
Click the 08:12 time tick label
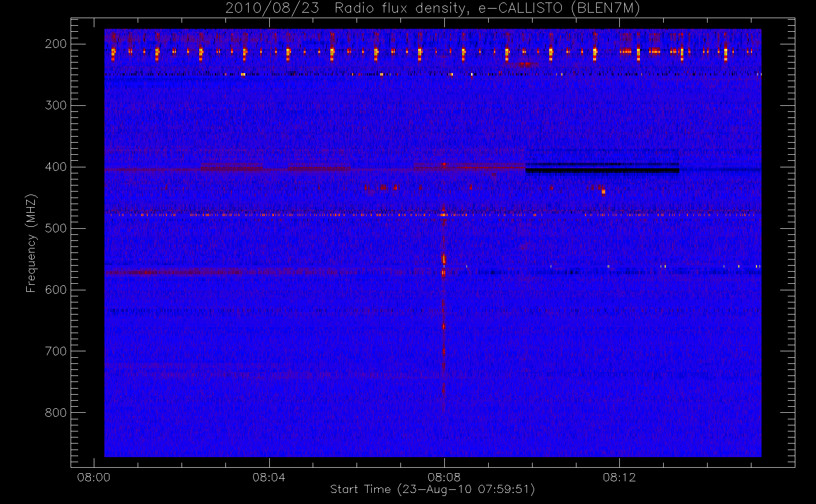coord(619,477)
